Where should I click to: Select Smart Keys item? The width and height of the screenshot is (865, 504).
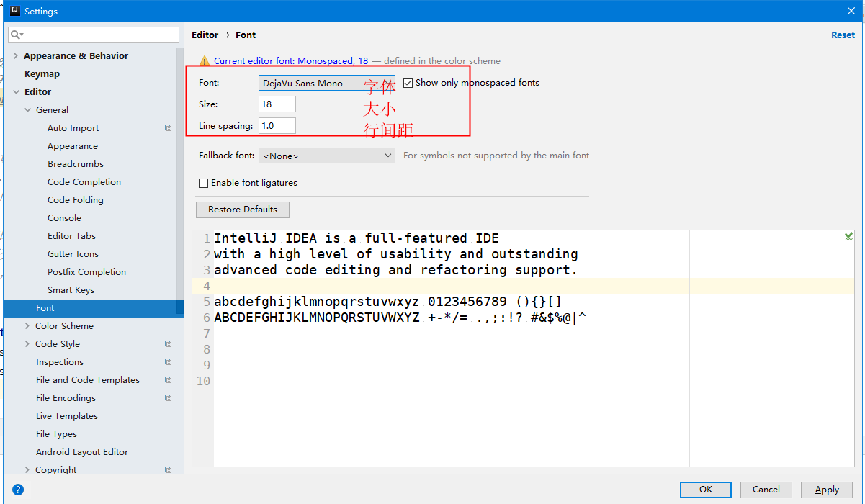(71, 290)
